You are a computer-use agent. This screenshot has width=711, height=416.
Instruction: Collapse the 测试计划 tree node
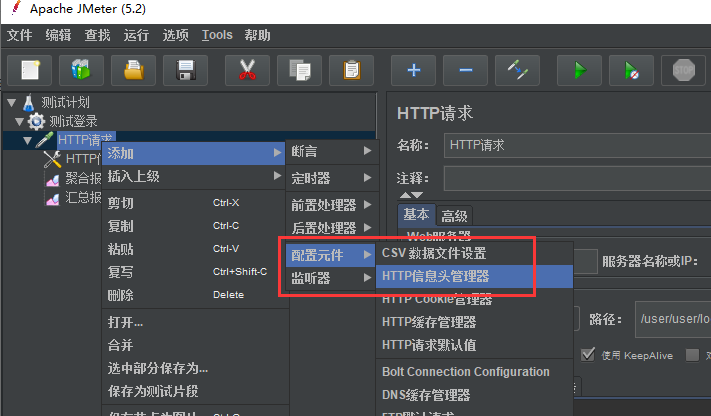(11, 102)
